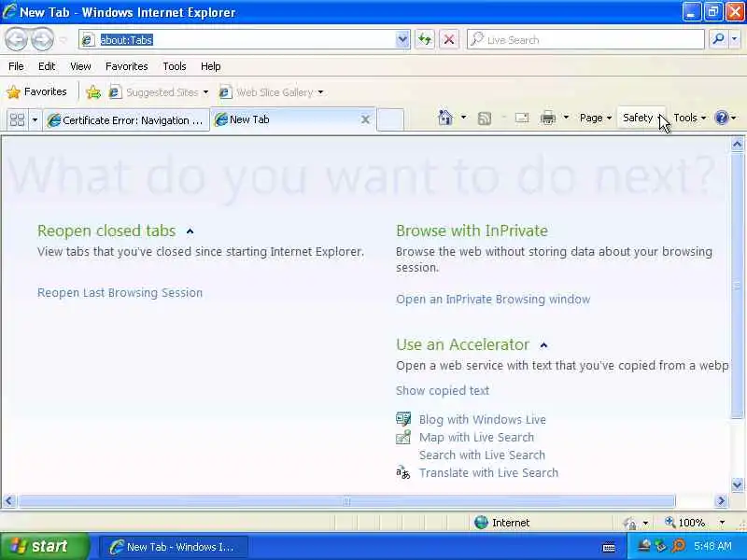
Task: Open address bar history dropdown
Action: [x=402, y=39]
